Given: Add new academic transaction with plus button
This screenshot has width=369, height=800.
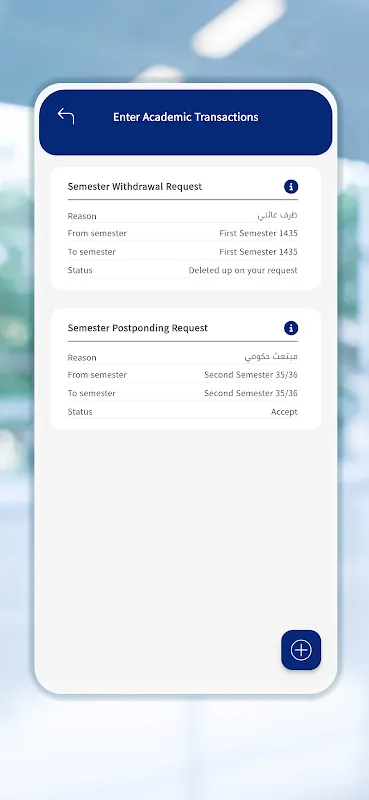Looking at the screenshot, I should 301,650.
